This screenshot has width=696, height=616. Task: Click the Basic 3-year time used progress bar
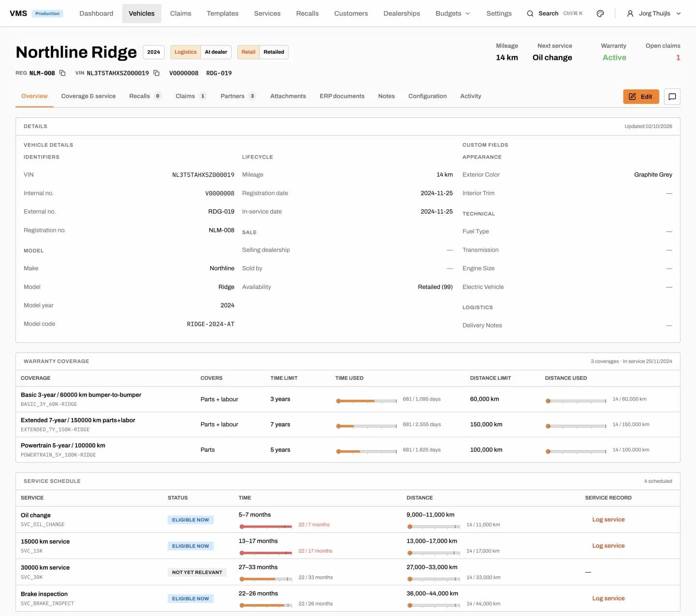click(366, 401)
